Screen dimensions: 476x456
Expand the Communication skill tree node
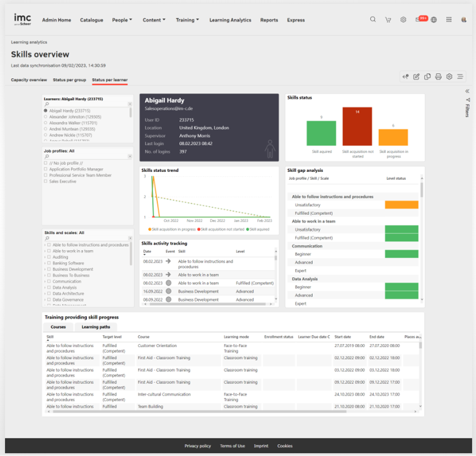45,282
